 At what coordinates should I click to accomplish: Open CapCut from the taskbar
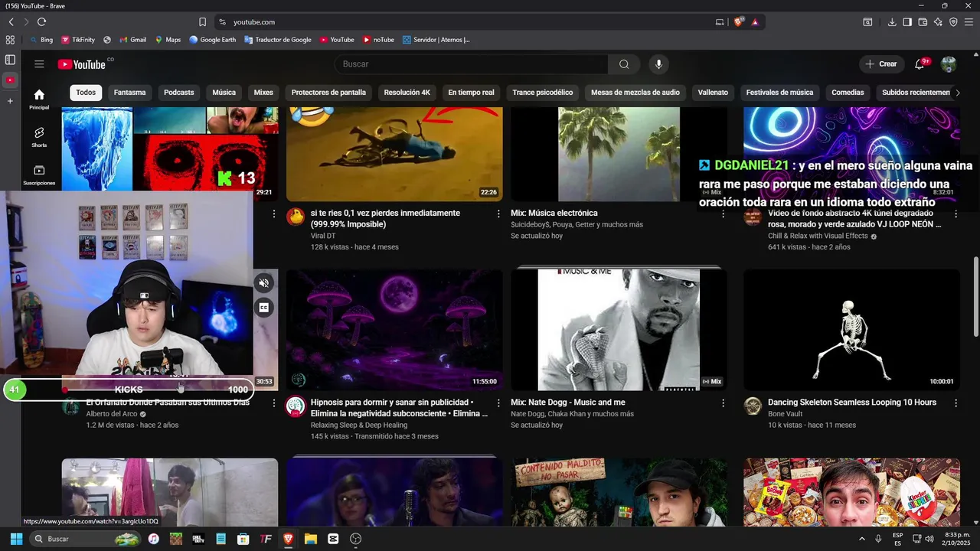tap(333, 539)
